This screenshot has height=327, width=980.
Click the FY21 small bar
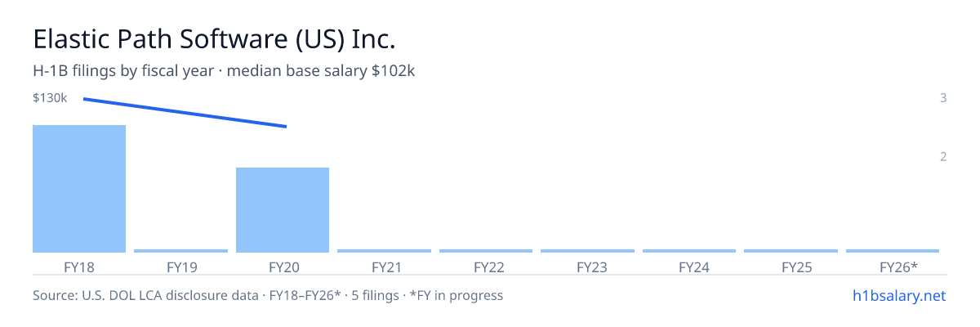384,251
